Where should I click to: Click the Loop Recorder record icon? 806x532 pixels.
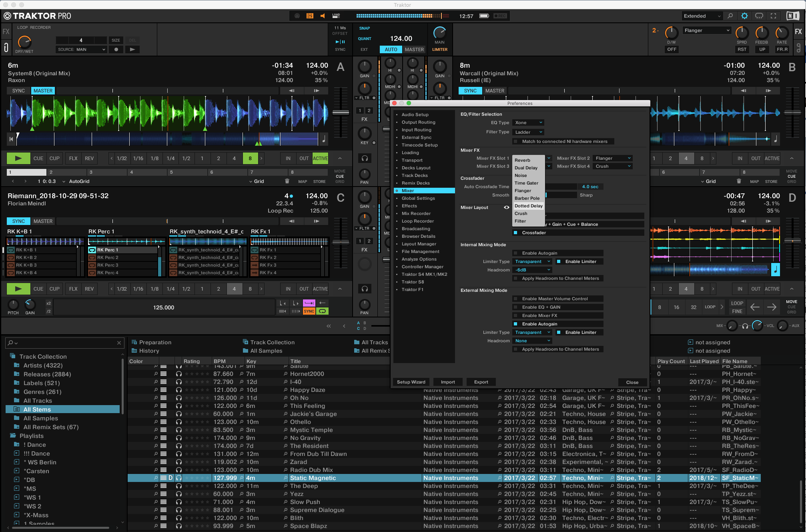pyautogui.click(x=116, y=49)
